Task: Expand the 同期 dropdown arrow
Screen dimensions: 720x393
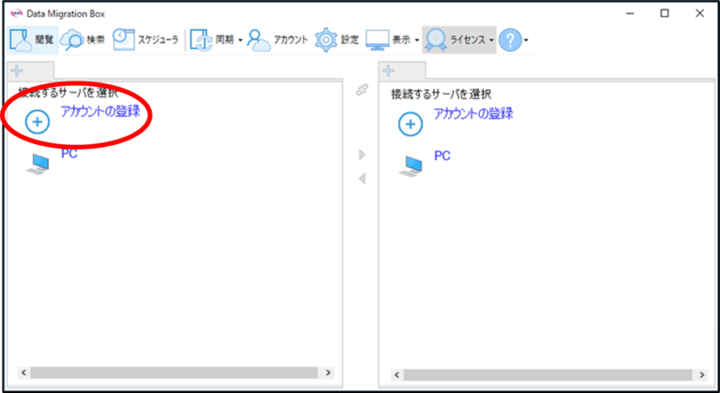Action: [240, 40]
